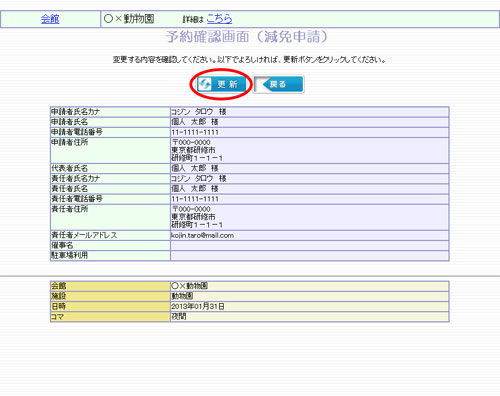Image resolution: width=500 pixels, height=396 pixels.
Task: Click 申請者氏名 label cell
Action: tap(110, 122)
